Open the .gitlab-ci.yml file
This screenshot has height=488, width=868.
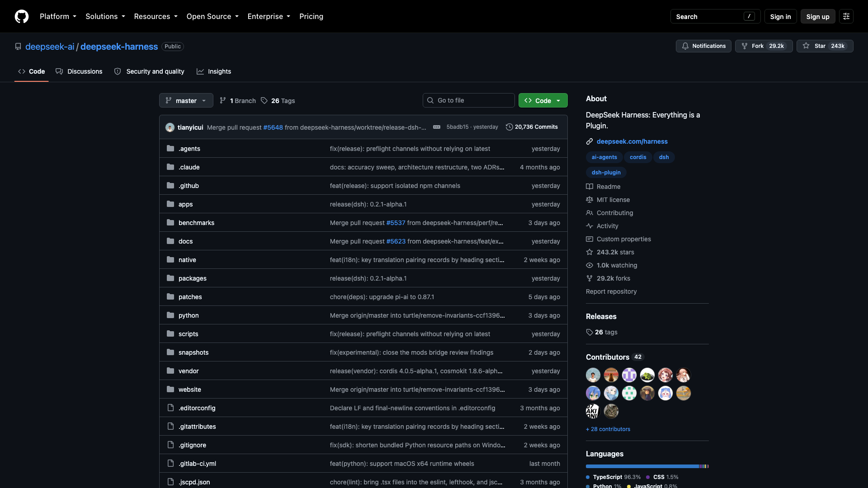point(197,464)
